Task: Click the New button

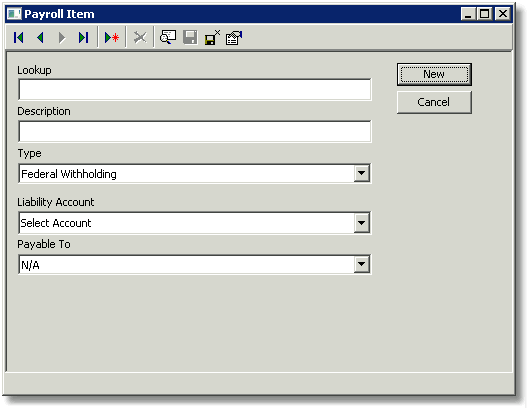Action: 434,74
